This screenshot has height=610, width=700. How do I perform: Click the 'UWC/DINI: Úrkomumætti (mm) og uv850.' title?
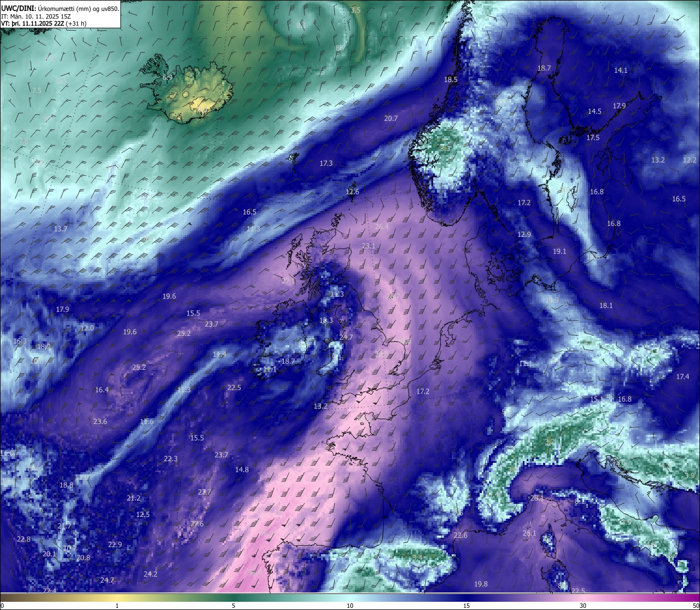(60, 9)
